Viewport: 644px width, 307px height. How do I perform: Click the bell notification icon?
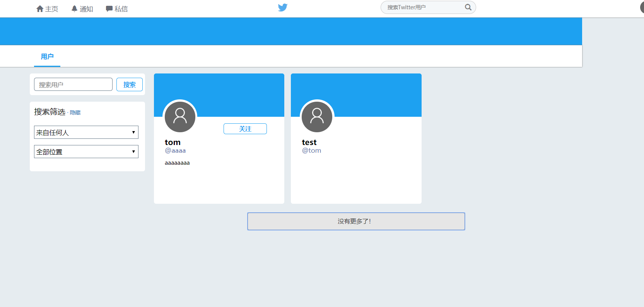74,9
